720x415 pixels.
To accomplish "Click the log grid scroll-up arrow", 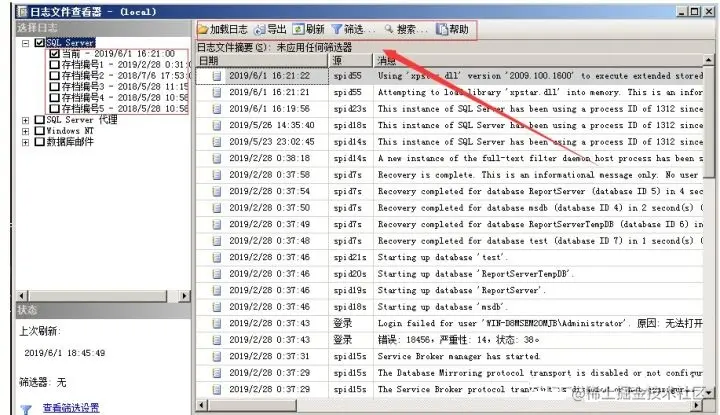I will pyautogui.click(x=709, y=61).
